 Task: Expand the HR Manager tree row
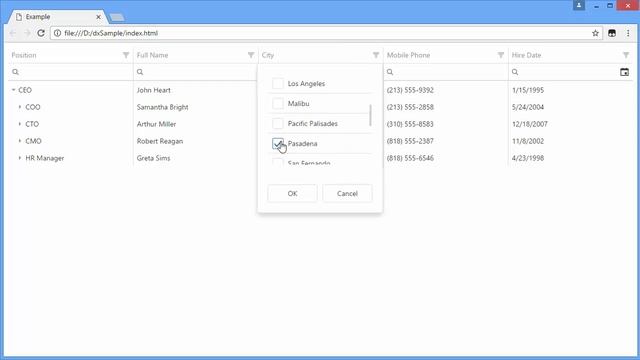[x=20, y=158]
